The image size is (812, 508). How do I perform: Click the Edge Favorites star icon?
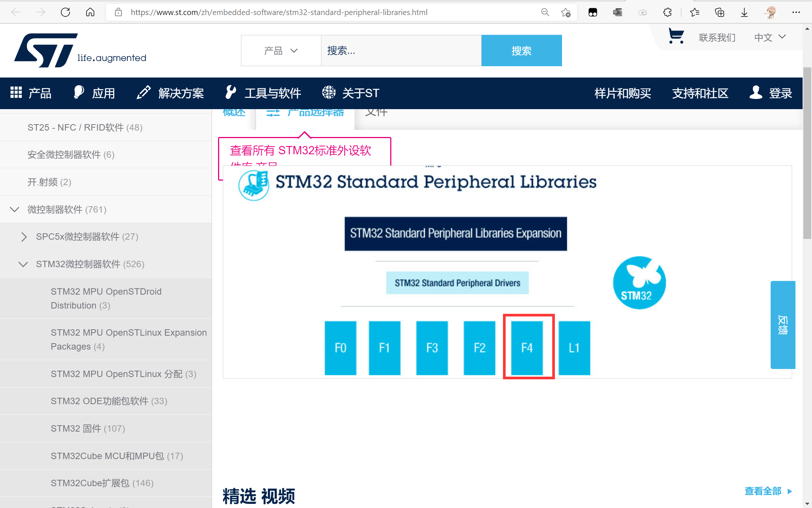click(694, 12)
